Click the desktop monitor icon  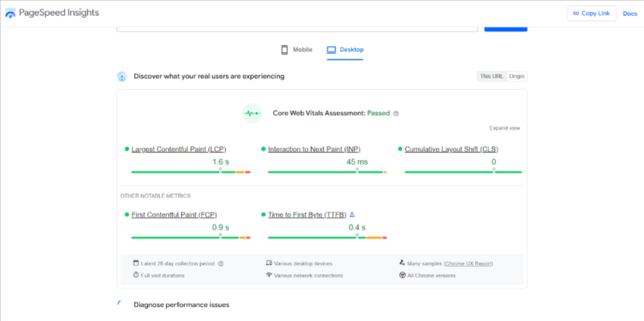coord(331,50)
